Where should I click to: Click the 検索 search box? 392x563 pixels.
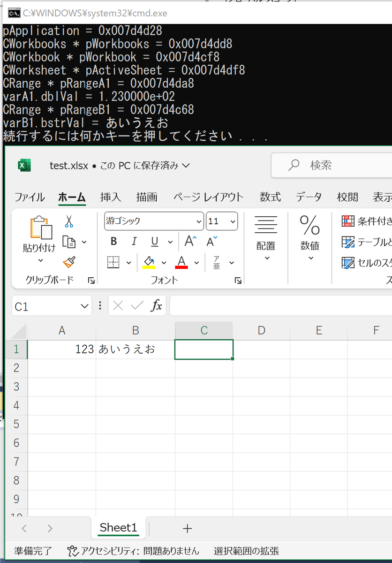tap(332, 165)
